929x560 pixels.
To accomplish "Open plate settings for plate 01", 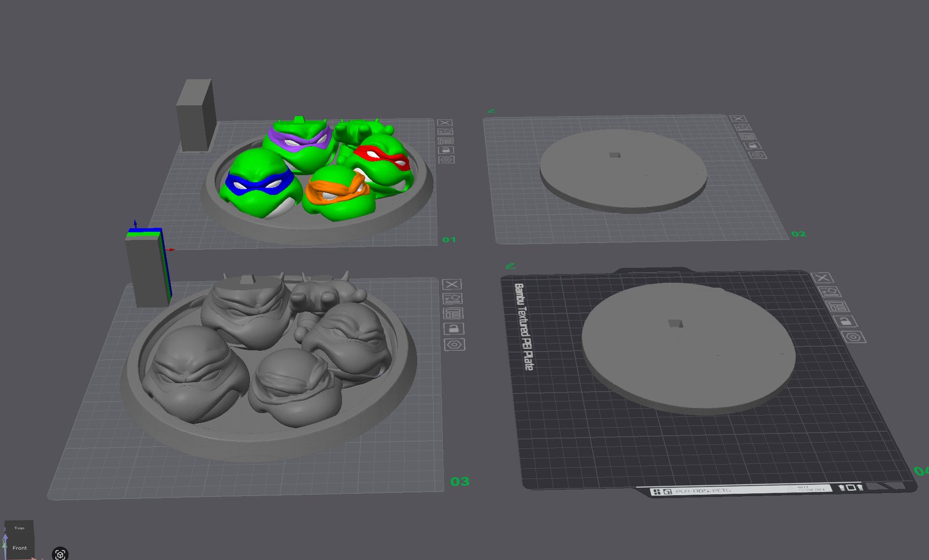I will coord(447,160).
